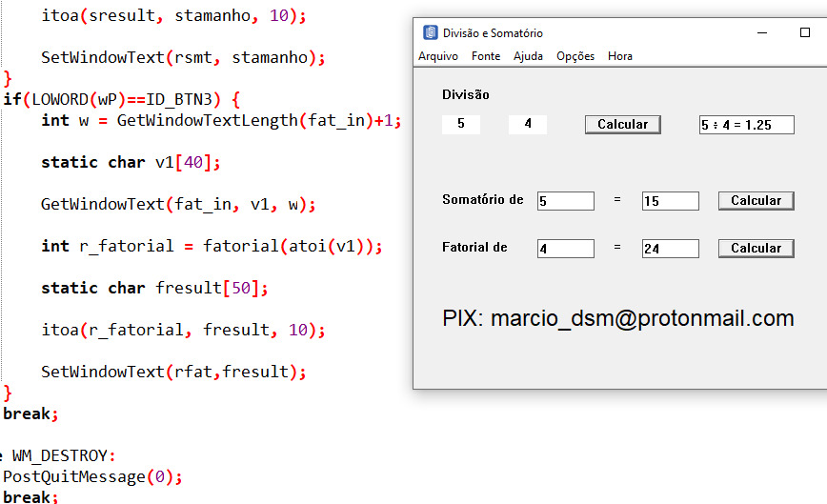Click the Divisão e Somatório window app icon

pyautogui.click(x=431, y=32)
